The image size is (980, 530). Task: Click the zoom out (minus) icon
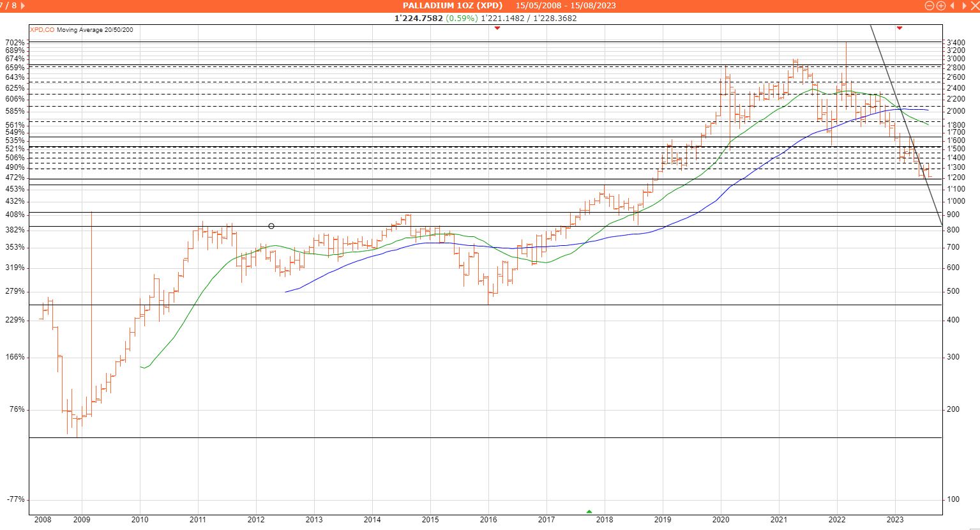click(930, 6)
